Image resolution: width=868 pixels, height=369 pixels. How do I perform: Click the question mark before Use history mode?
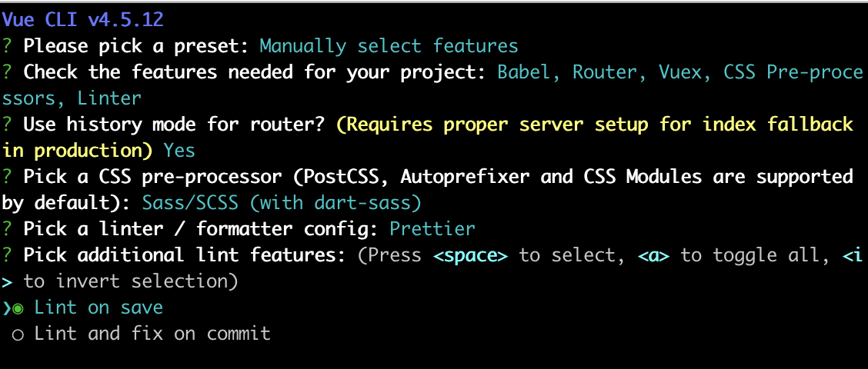point(7,125)
